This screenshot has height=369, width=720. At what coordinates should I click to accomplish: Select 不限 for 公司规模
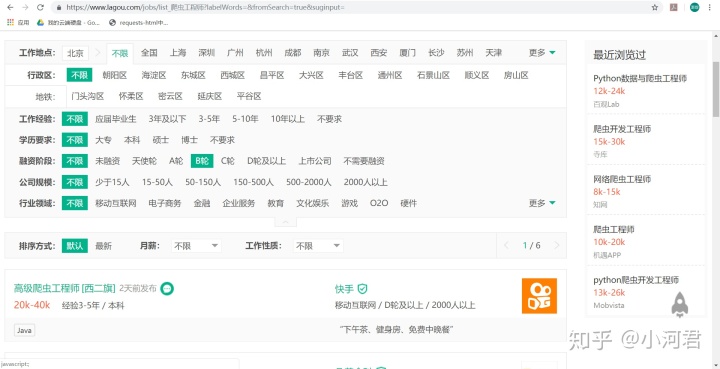[75, 182]
